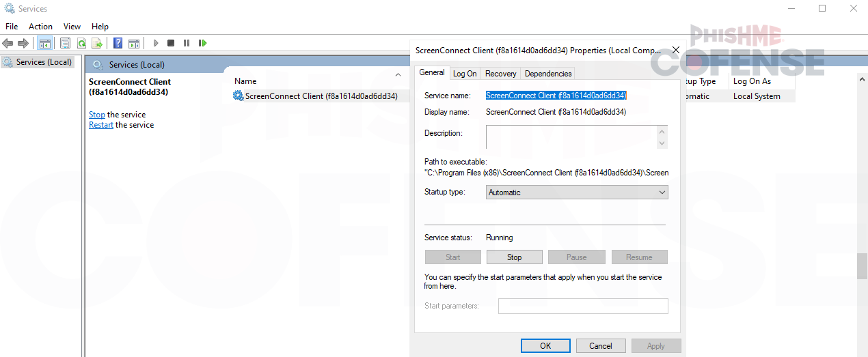Switch to the Dependencies tab

547,74
